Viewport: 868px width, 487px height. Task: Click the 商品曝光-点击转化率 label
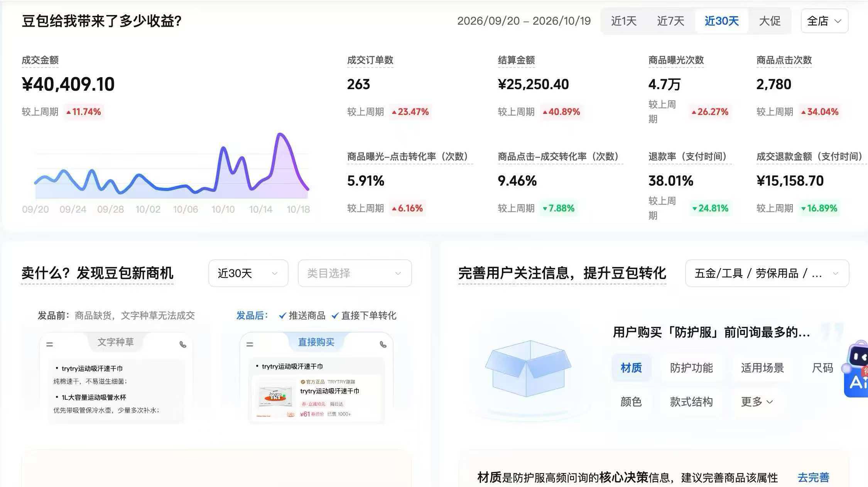pyautogui.click(x=410, y=157)
